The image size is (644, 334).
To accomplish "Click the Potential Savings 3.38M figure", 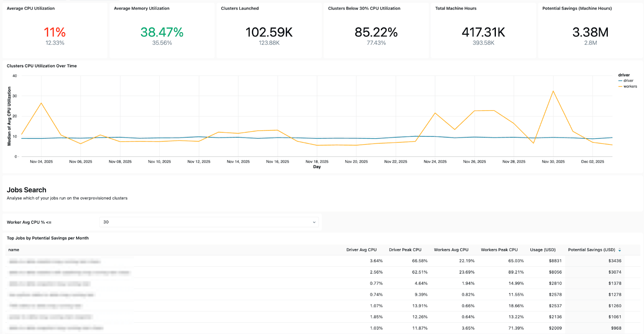I will pos(590,32).
